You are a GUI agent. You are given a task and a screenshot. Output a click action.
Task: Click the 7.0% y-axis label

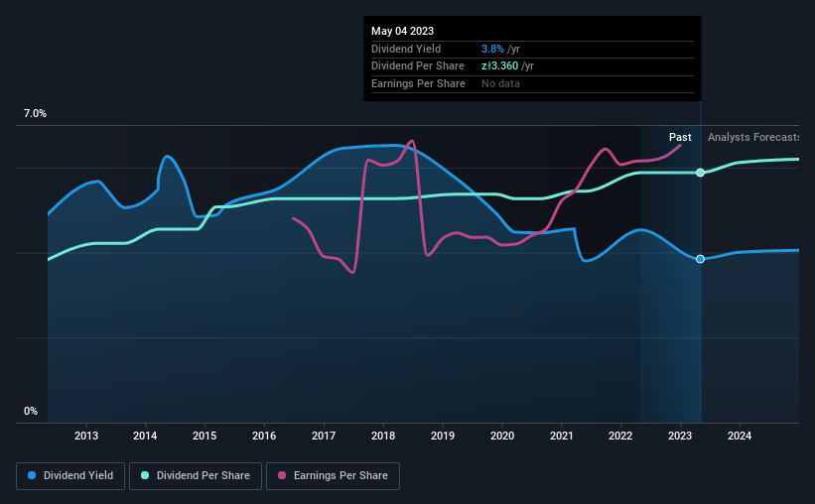(x=35, y=113)
